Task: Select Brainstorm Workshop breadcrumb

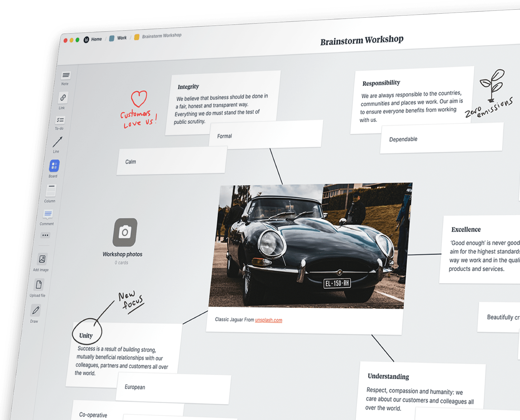Action: (162, 36)
